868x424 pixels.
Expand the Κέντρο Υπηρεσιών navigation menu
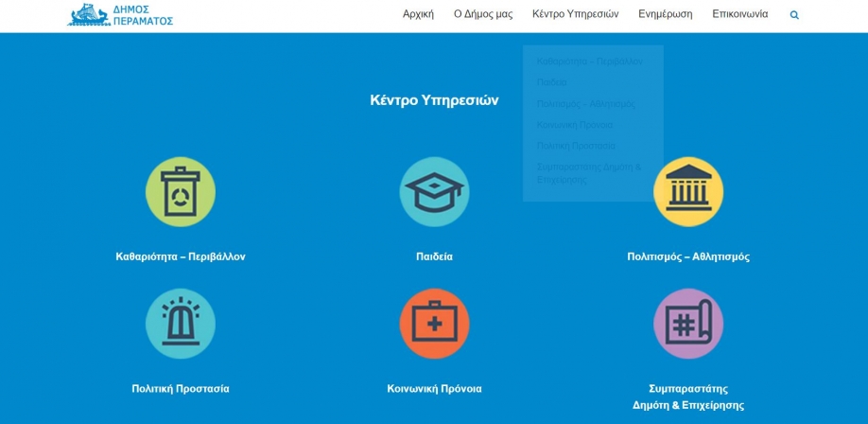point(575,14)
